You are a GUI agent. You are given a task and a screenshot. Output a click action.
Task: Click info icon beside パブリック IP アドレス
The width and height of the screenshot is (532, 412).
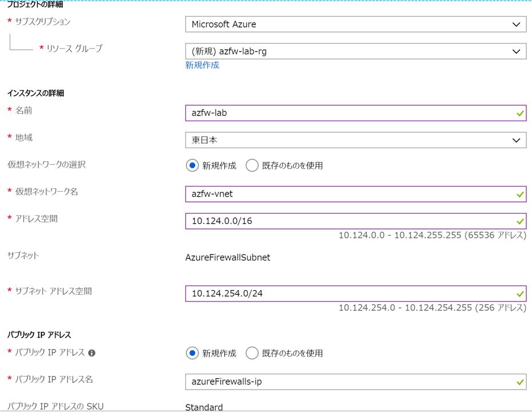point(92,353)
